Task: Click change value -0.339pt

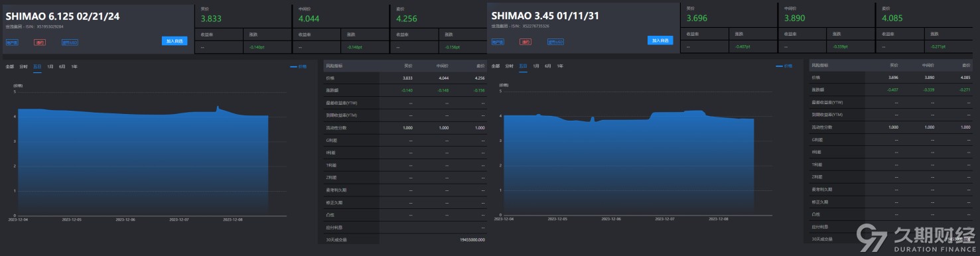Action: [841, 47]
